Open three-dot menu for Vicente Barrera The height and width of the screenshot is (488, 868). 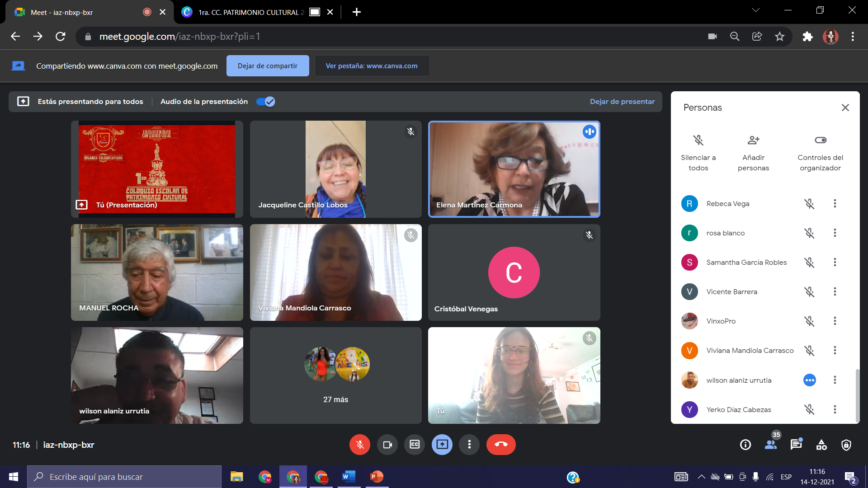tap(835, 292)
